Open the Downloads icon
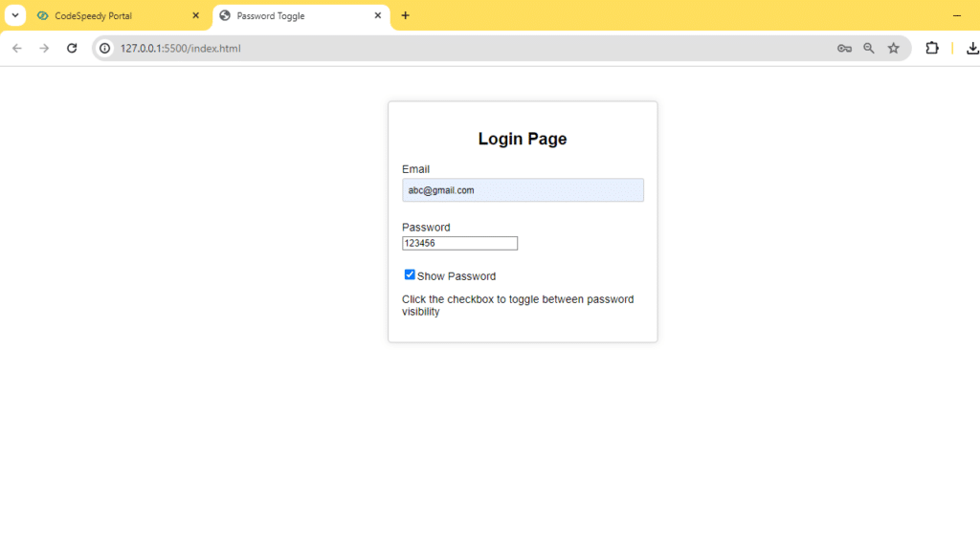Image resolution: width=980 pixels, height=547 pixels. [x=972, y=48]
